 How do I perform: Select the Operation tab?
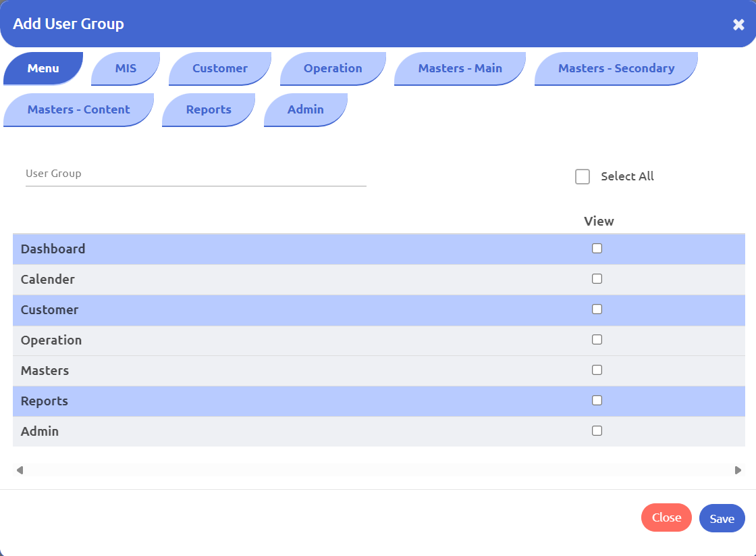coord(333,68)
